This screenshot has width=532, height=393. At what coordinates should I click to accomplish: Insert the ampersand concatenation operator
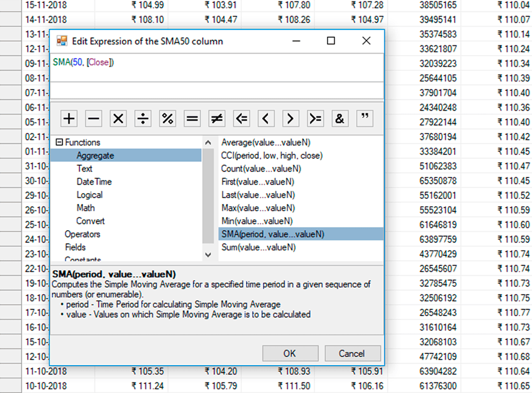(340, 119)
